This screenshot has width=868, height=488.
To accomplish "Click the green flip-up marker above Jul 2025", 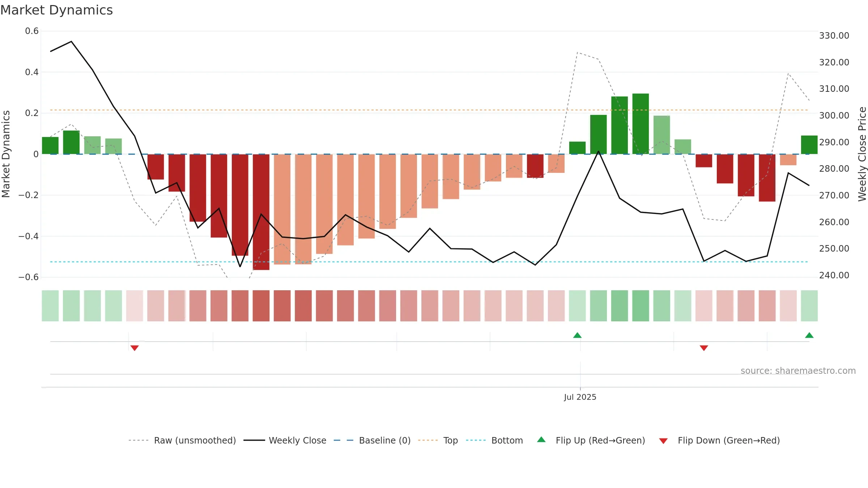I will click(x=577, y=335).
